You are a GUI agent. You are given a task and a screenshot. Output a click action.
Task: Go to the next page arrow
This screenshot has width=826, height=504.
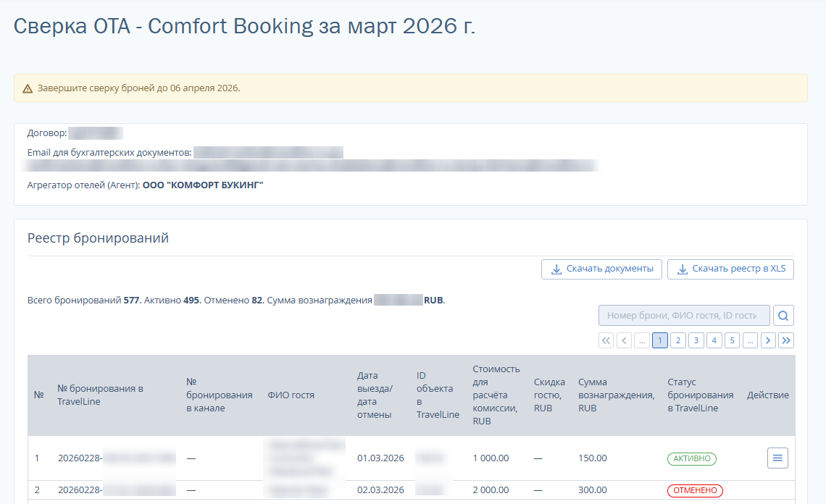point(768,340)
